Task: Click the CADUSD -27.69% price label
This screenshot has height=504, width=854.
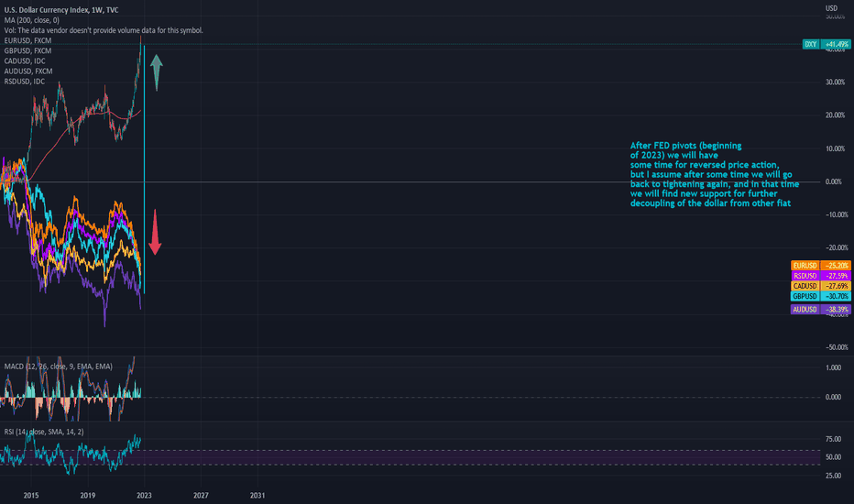Action: coord(820,286)
